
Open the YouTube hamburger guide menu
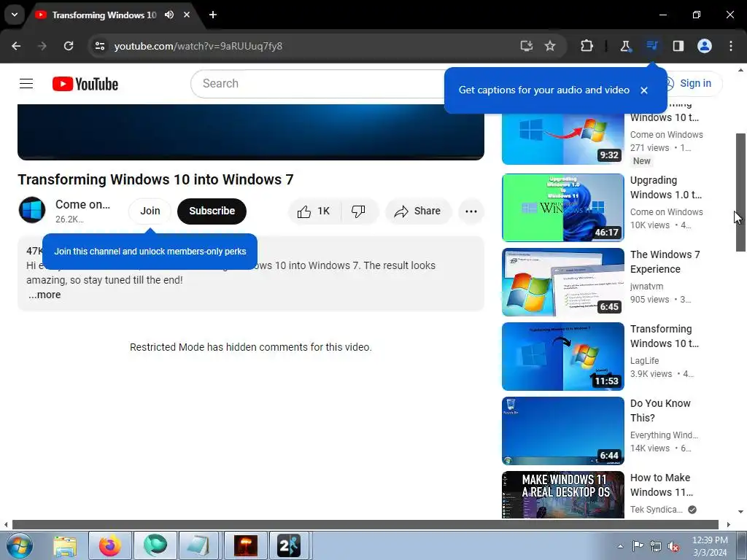click(26, 84)
